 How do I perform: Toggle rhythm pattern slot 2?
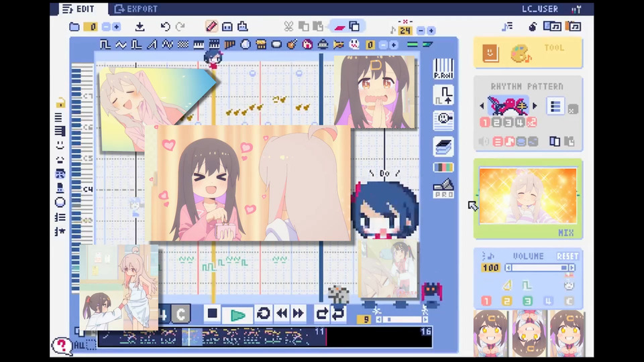496,122
